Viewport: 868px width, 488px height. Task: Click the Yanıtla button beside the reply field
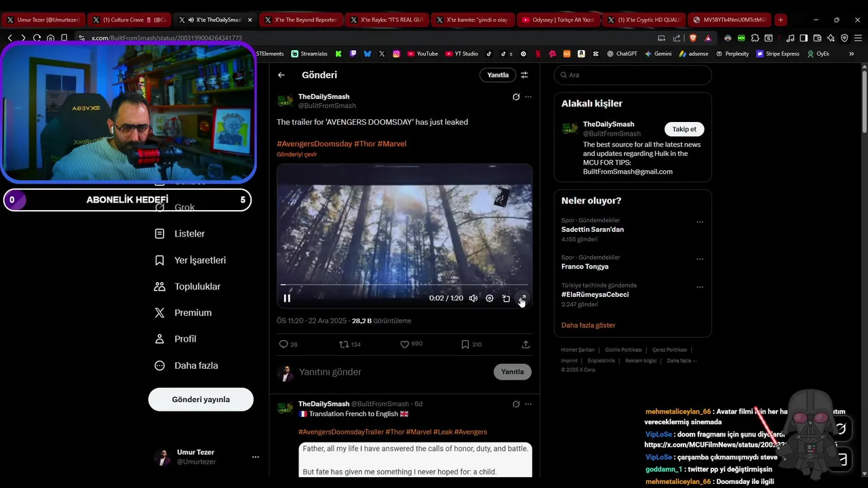pyautogui.click(x=513, y=372)
